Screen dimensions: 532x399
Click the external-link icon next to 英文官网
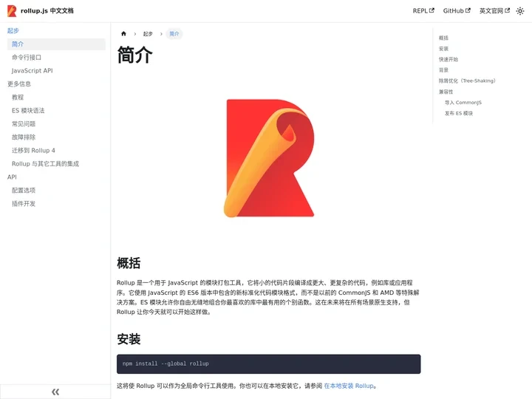click(x=507, y=10)
